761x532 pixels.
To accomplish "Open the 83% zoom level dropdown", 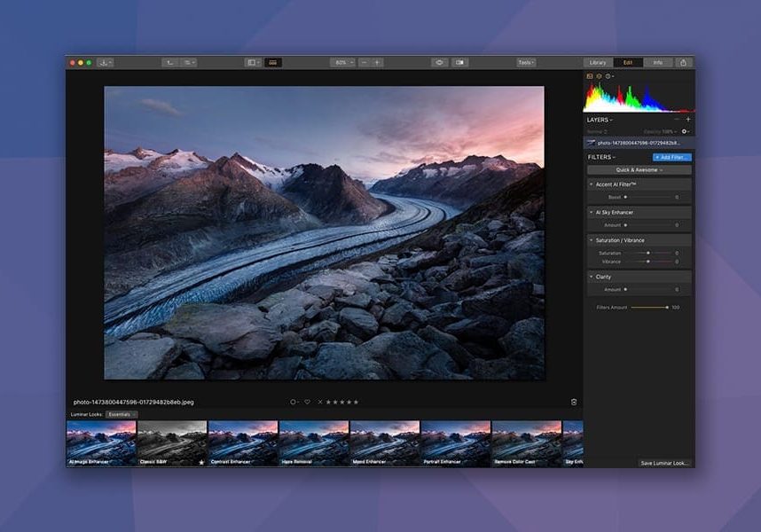I will (342, 63).
